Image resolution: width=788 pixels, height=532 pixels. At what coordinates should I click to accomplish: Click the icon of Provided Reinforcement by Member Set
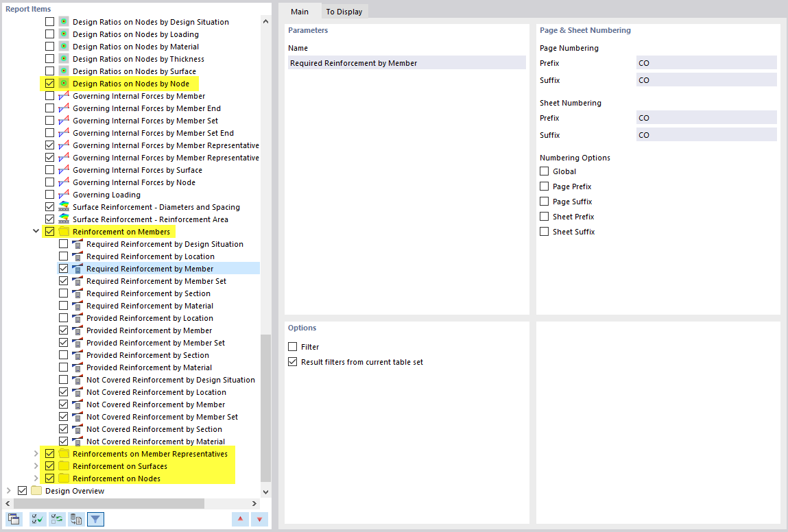point(77,343)
